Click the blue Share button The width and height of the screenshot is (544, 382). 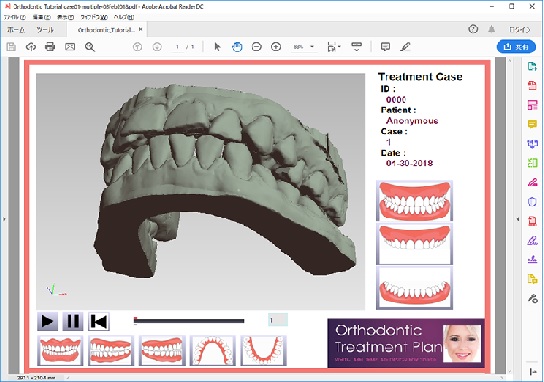(516, 47)
